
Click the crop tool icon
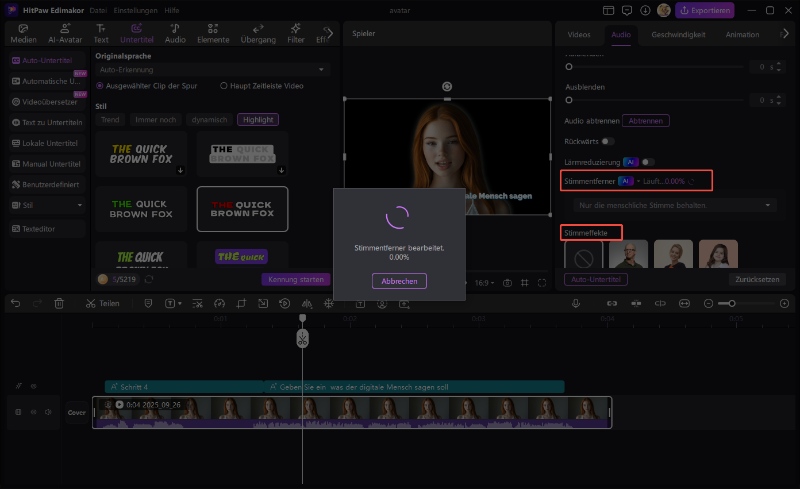[241, 303]
